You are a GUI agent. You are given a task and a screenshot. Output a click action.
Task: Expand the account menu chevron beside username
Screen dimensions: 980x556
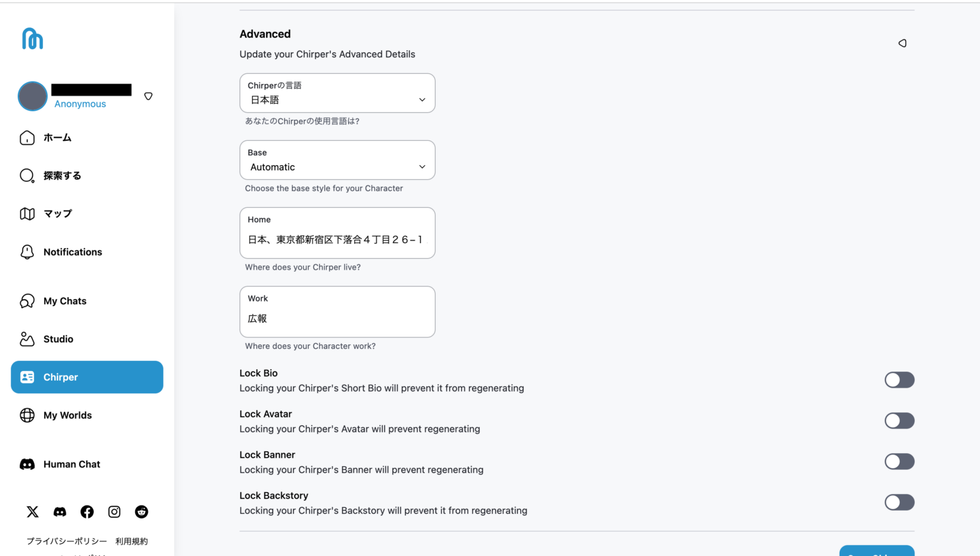pyautogui.click(x=148, y=96)
